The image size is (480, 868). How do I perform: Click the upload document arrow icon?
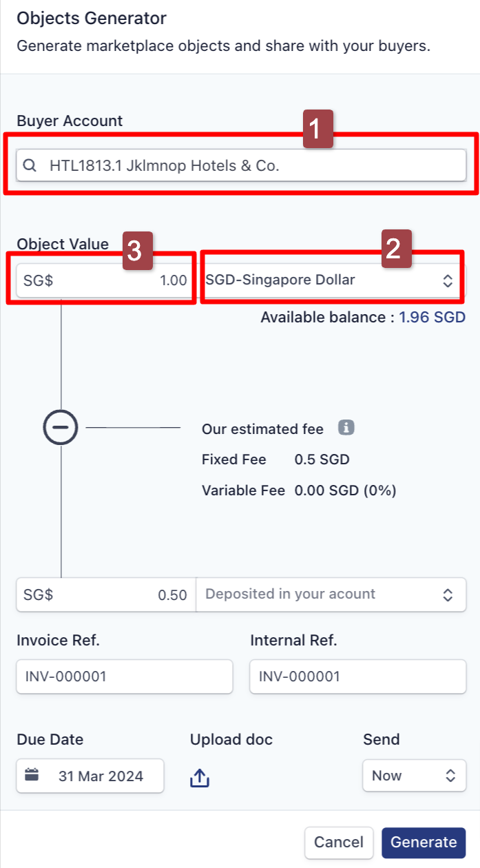tap(199, 778)
